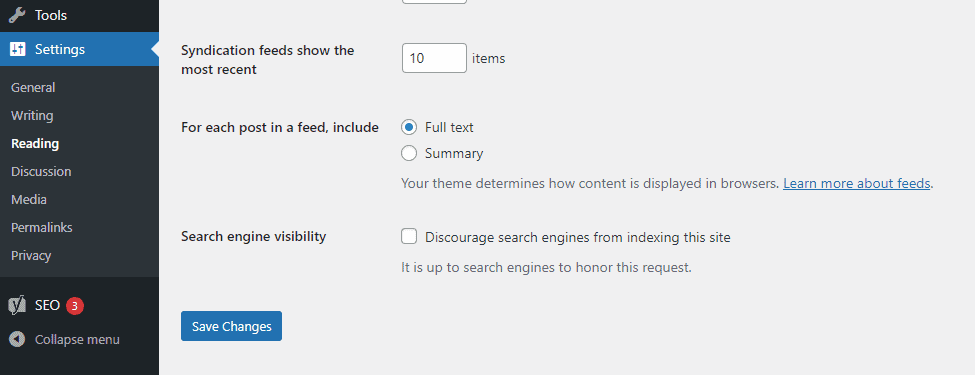This screenshot has width=975, height=375.
Task: Click the syndication feeds items number field
Action: 434,58
